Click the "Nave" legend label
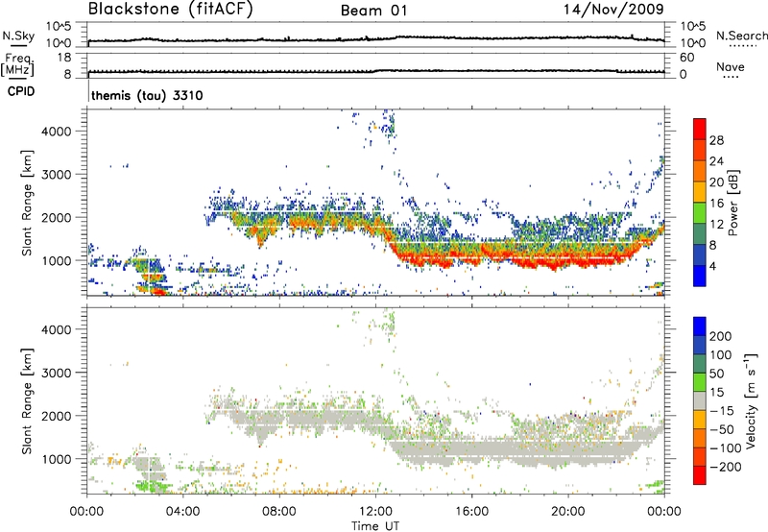The image size is (768, 532). pos(731,67)
